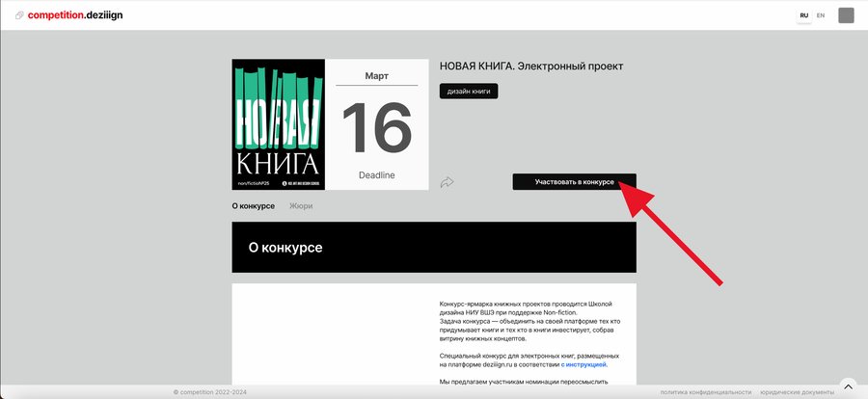The image size is (868, 399).
Task: Open 'политика конфиденциальности' footer link
Action: pos(706,392)
